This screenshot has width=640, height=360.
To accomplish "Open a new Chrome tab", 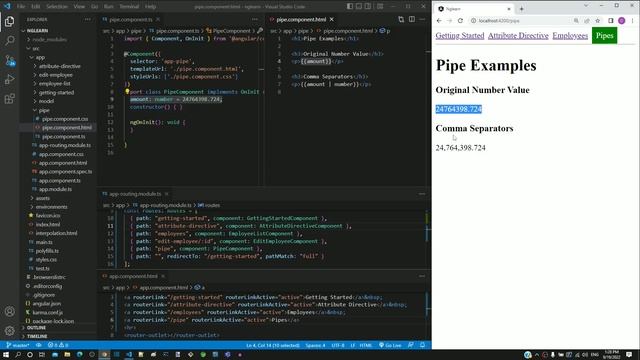I will point(521,9).
